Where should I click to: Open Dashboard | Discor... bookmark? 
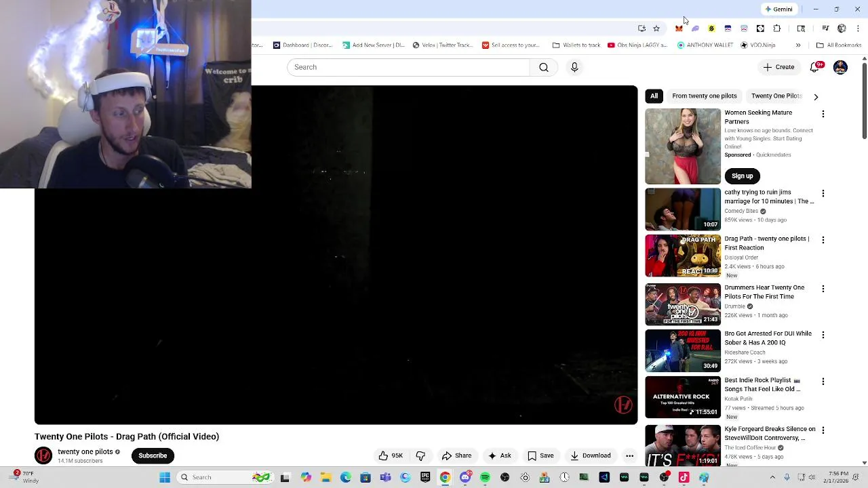click(302, 45)
